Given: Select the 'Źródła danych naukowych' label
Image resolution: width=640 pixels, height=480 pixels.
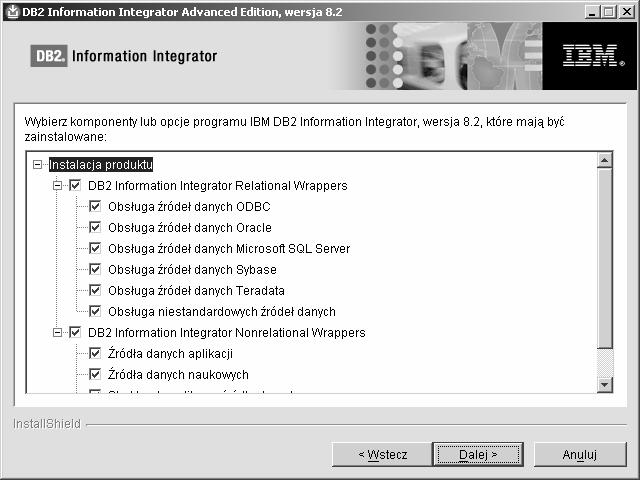Looking at the screenshot, I should pos(178,375).
